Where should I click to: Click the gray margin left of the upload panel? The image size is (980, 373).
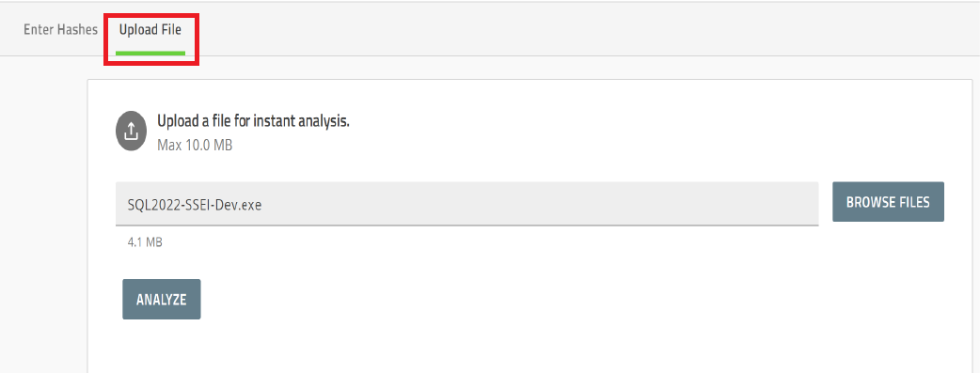point(44,219)
